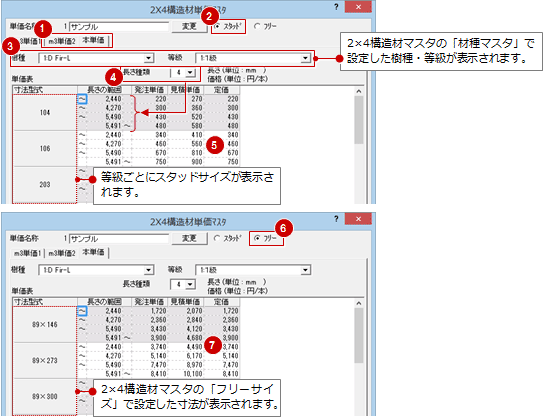Open the 樹種 dropdown in top dialog
Image resolution: width=543 pixels, height=419 pixels.
point(149,58)
